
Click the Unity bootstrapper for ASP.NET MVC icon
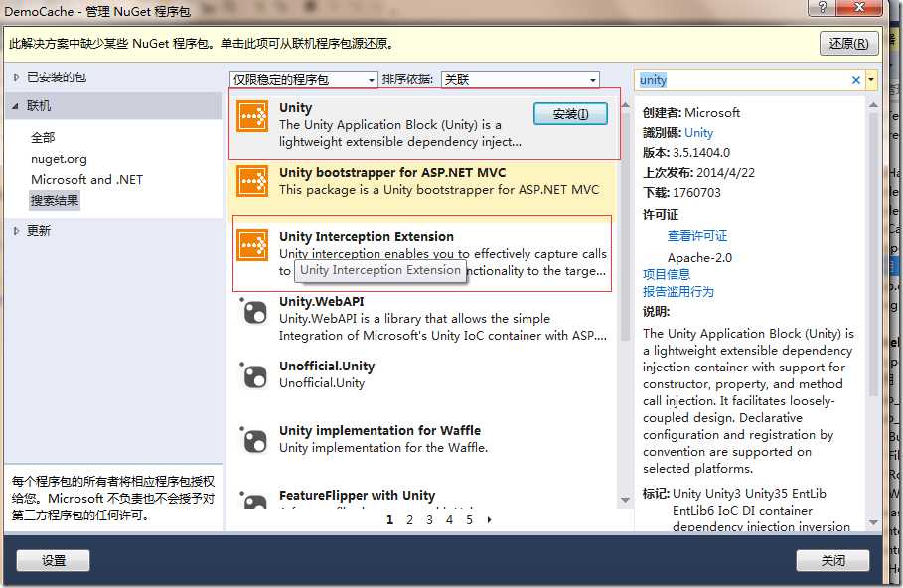(252, 181)
